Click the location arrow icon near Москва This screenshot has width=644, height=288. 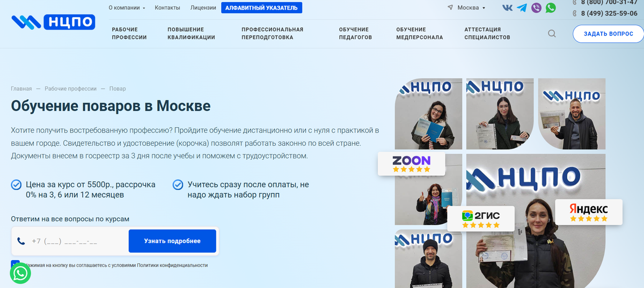click(450, 8)
